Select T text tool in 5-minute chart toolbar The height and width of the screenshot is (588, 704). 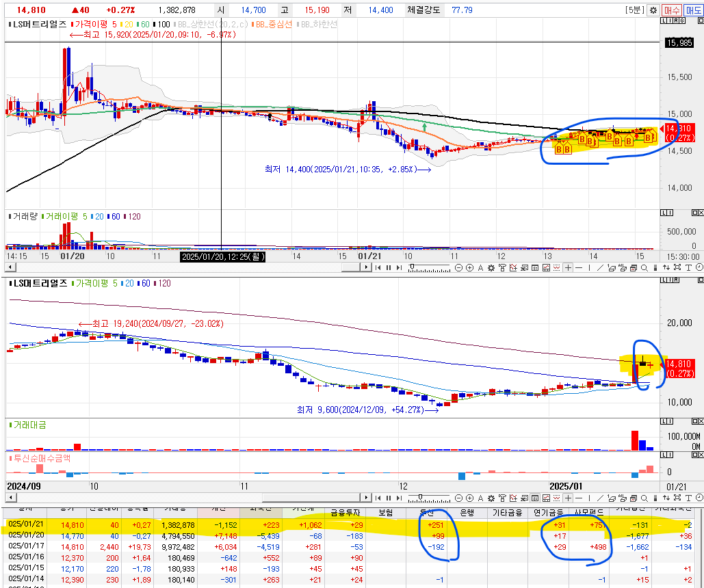[x=688, y=267]
